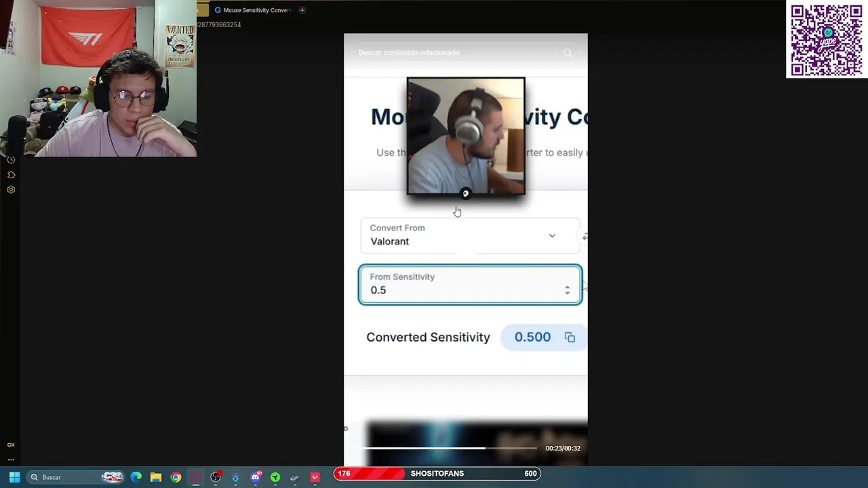Expand the Convert From Valorant dropdown
Screen dimensions: 868x488
[x=469, y=235]
